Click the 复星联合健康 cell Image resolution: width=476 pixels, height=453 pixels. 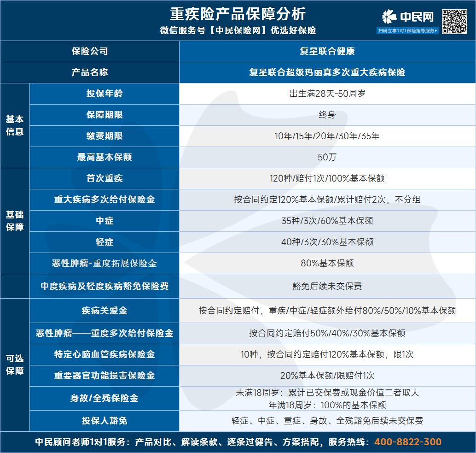tap(327, 51)
